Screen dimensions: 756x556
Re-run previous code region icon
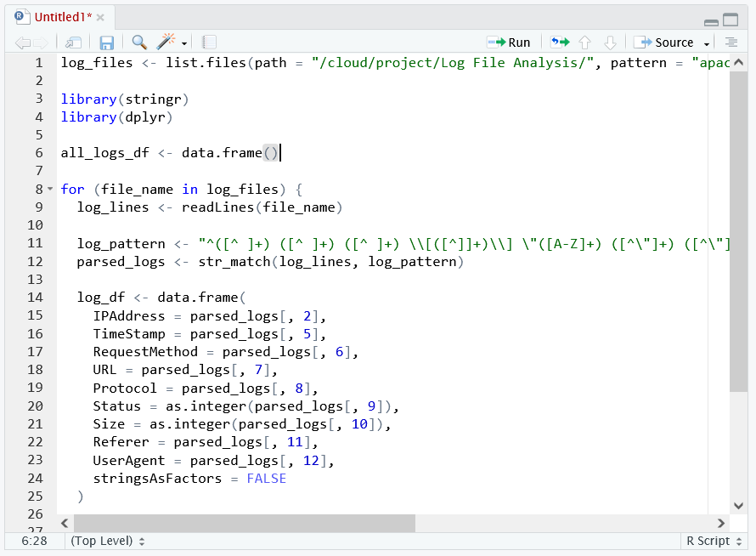[560, 43]
